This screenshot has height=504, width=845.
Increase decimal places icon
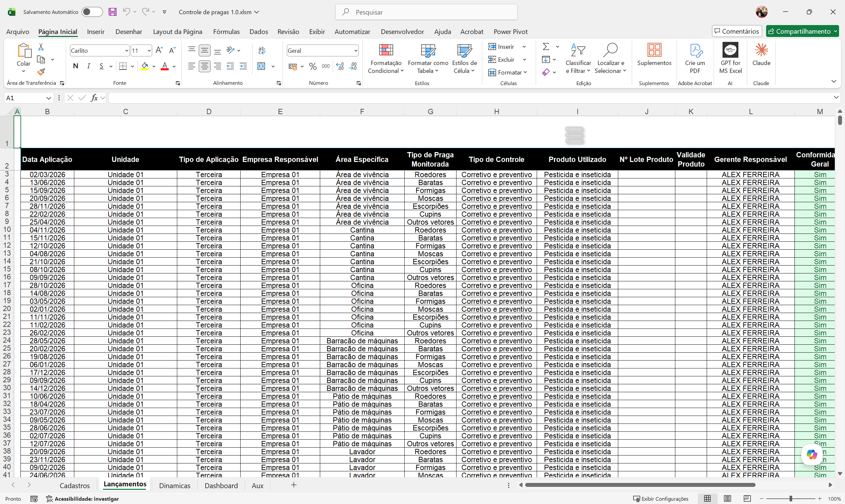click(x=340, y=66)
